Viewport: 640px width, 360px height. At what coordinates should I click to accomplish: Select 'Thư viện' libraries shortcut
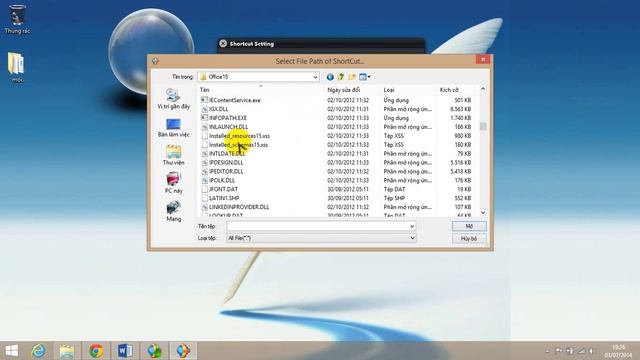click(x=173, y=155)
